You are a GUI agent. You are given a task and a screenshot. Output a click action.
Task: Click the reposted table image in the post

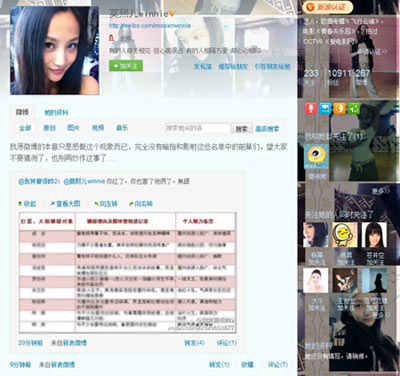[x=128, y=272]
